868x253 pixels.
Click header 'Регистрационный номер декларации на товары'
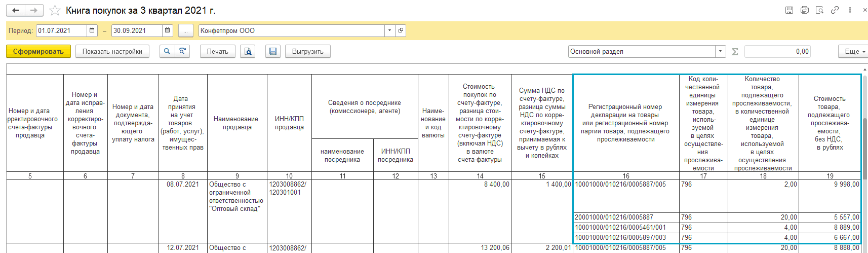point(625,123)
